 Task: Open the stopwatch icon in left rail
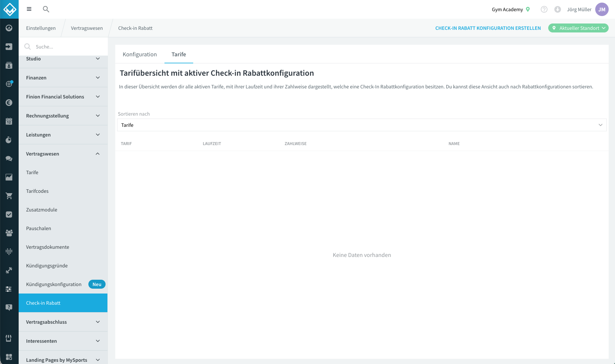tap(9, 140)
